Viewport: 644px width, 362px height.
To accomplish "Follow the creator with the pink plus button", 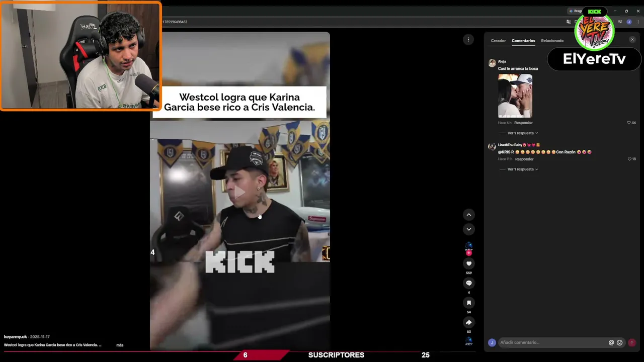I will pyautogui.click(x=469, y=253).
